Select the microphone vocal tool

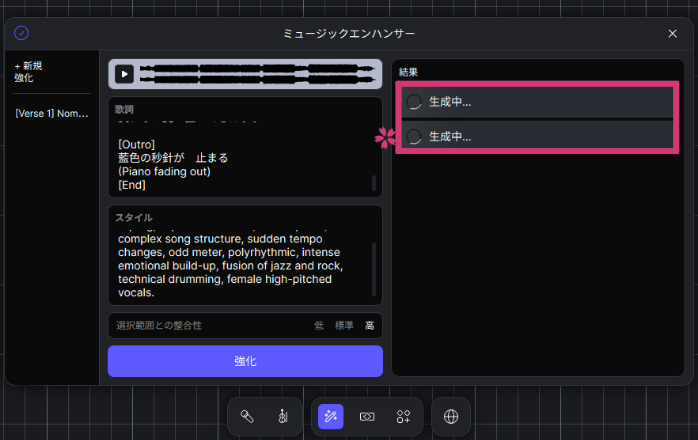click(246, 416)
